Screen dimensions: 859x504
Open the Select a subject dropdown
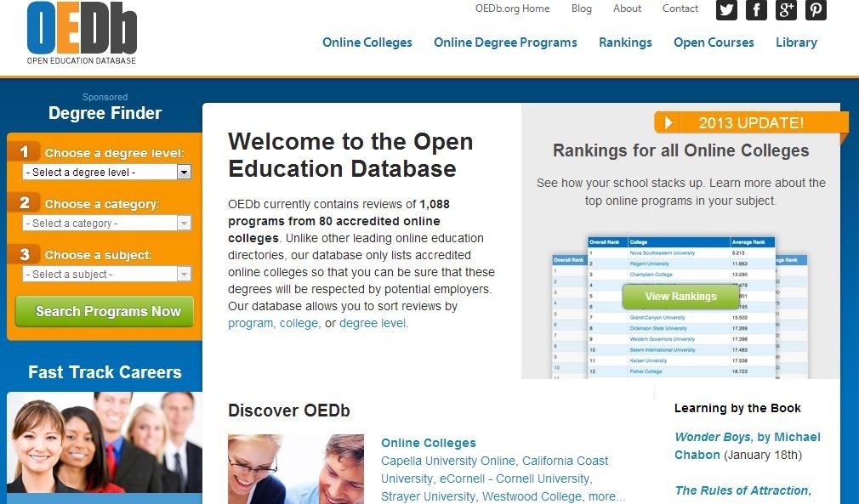[x=107, y=275]
